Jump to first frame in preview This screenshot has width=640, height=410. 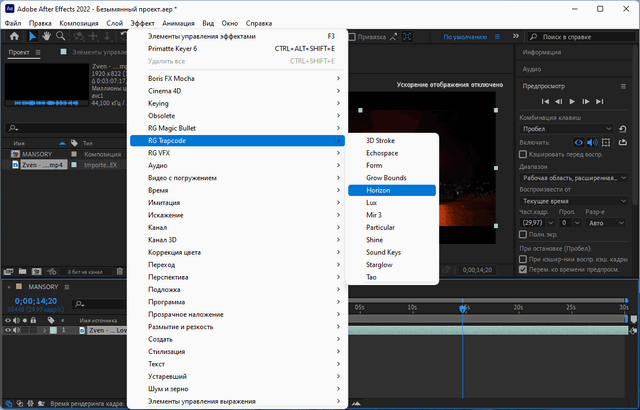pos(545,102)
